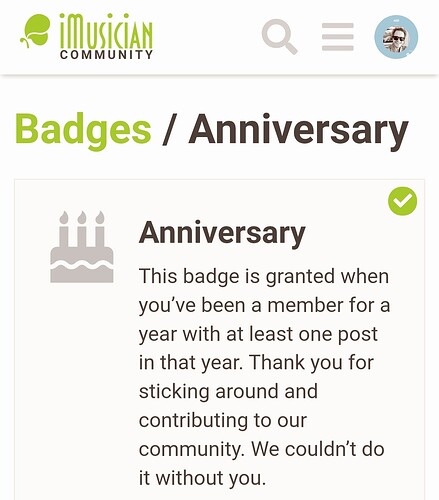This screenshot has height=500, width=439.
Task: Select the Anniversary badge card heading
Action: pos(222,234)
